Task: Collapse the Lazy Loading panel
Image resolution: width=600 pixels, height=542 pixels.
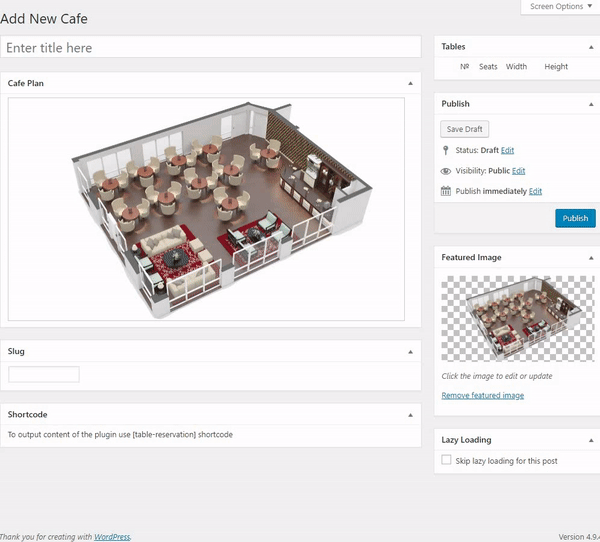Action: [x=591, y=441]
